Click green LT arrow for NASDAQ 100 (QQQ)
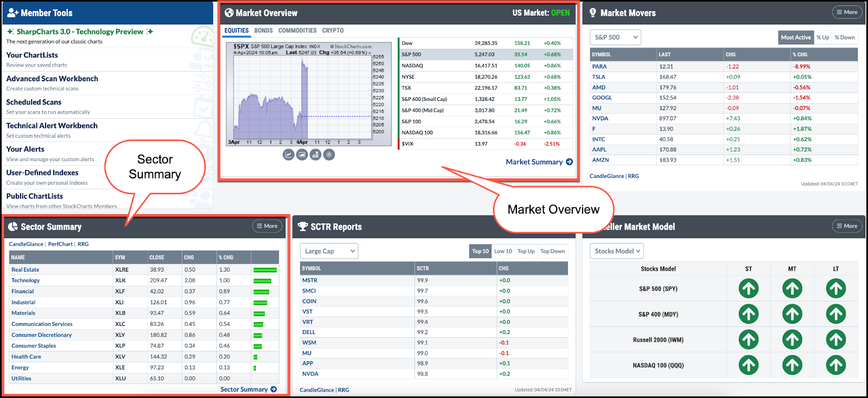This screenshot has height=398, width=868. pyautogui.click(x=836, y=365)
